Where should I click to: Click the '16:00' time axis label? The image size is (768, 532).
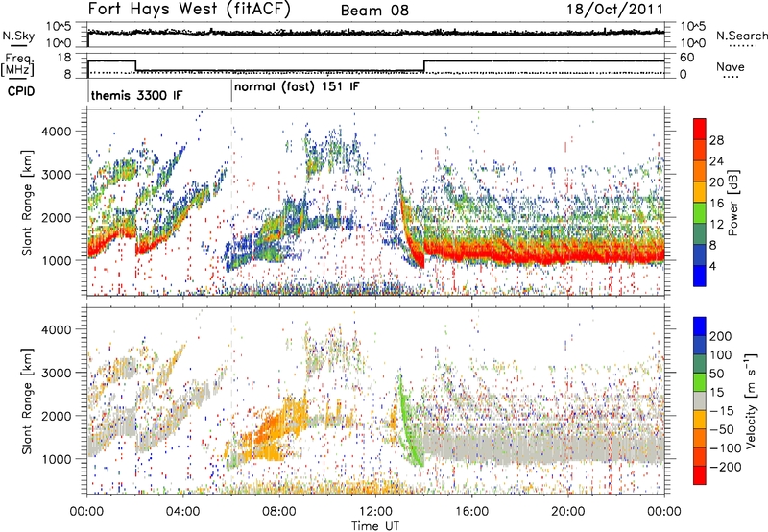(x=471, y=512)
